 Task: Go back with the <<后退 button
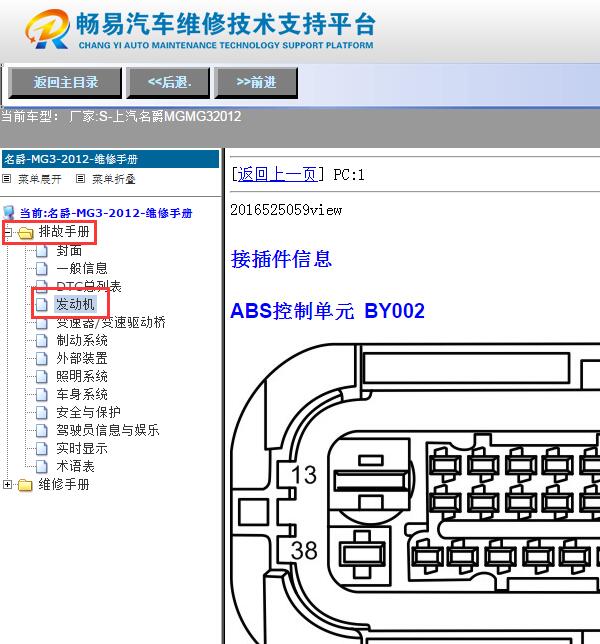point(169,83)
